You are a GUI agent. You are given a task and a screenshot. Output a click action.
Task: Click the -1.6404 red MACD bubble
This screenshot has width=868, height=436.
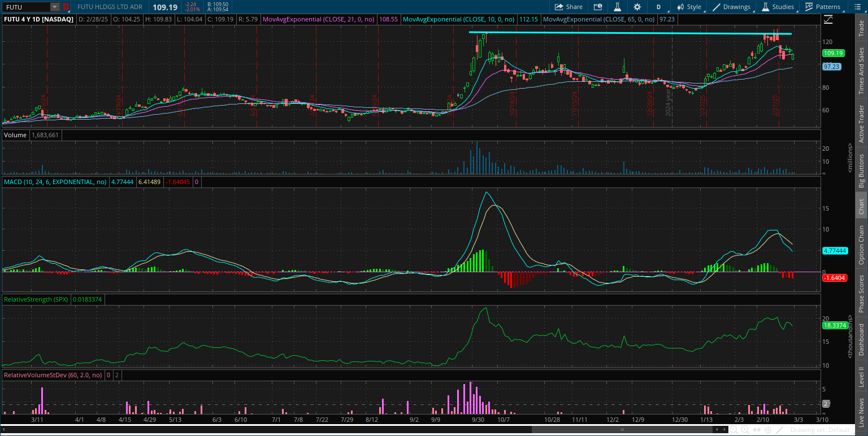[x=834, y=278]
